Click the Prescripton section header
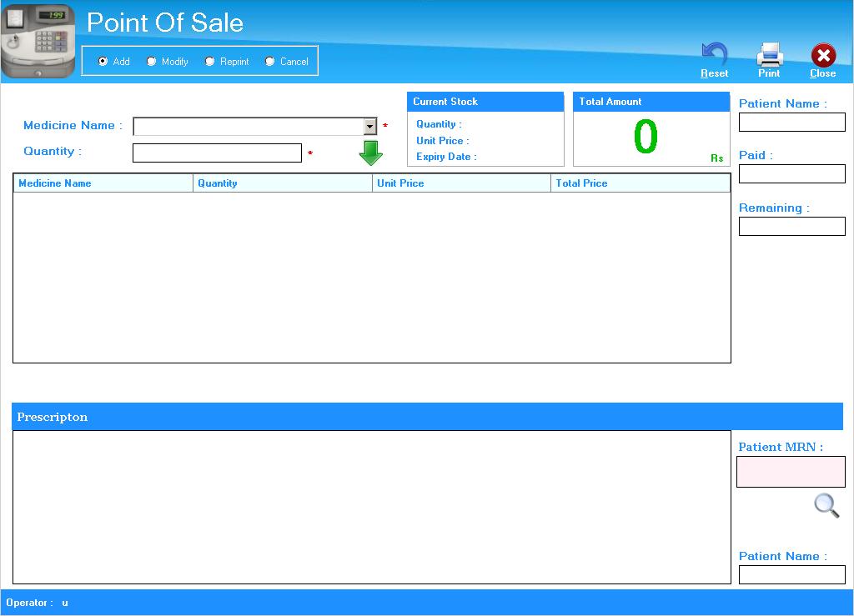Viewport: 854px width, 616px height. pos(428,417)
